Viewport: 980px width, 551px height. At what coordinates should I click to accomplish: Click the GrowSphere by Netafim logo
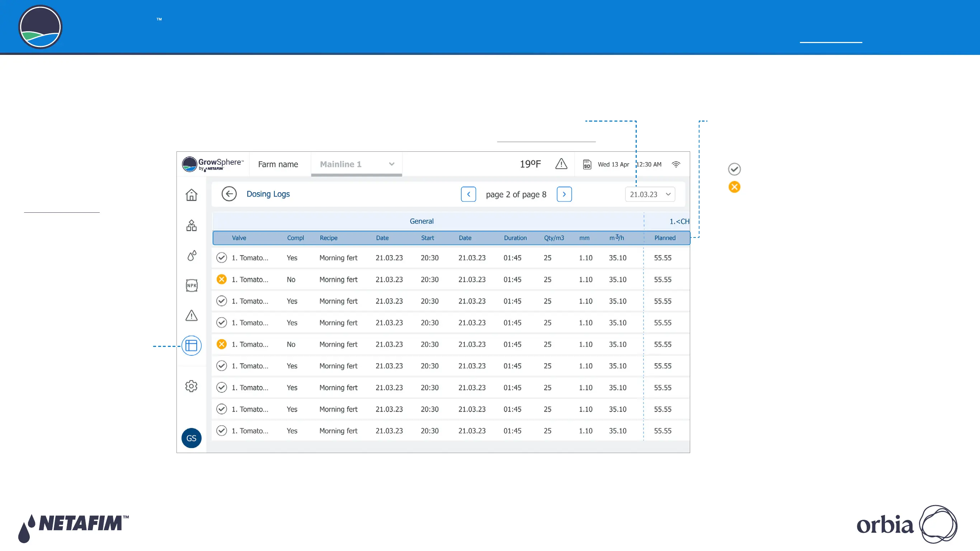pos(213,164)
